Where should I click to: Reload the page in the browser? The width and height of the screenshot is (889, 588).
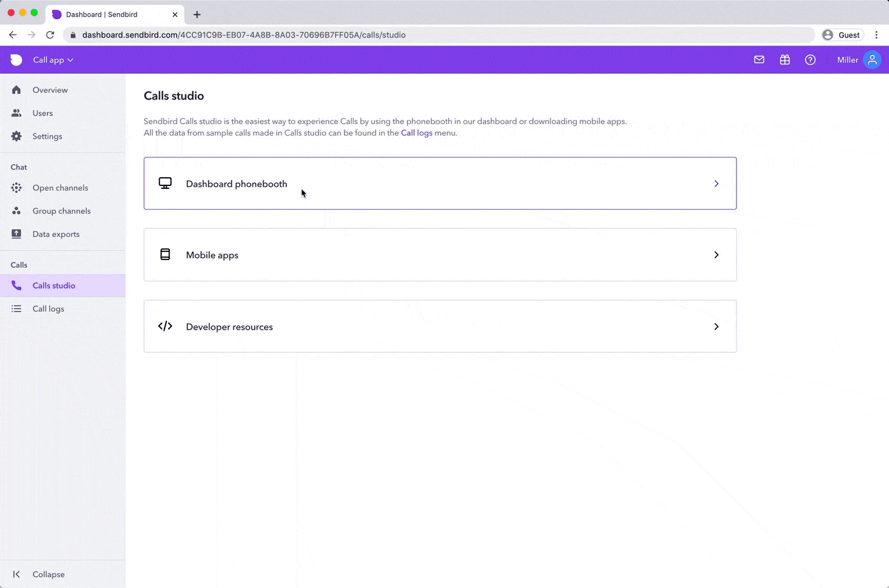click(50, 35)
